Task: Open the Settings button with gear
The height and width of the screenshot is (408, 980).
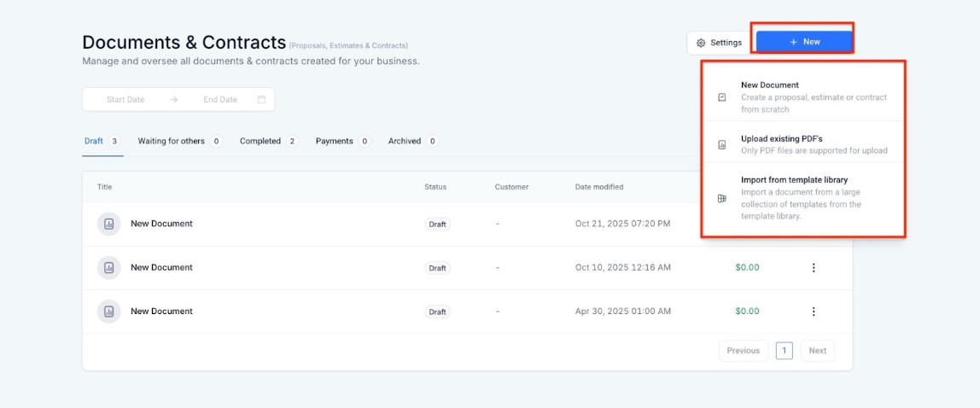Action: [719, 43]
